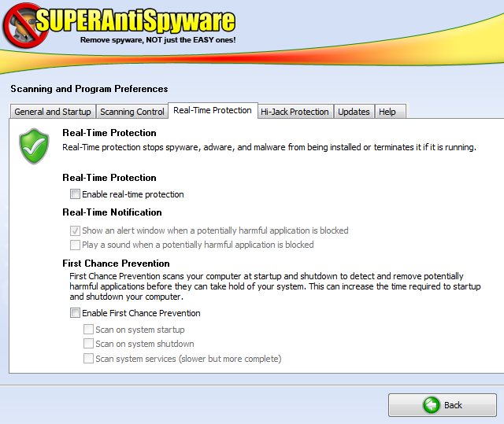Select the Real-Time Protection tab
This screenshot has width=504, height=424.
click(x=213, y=111)
